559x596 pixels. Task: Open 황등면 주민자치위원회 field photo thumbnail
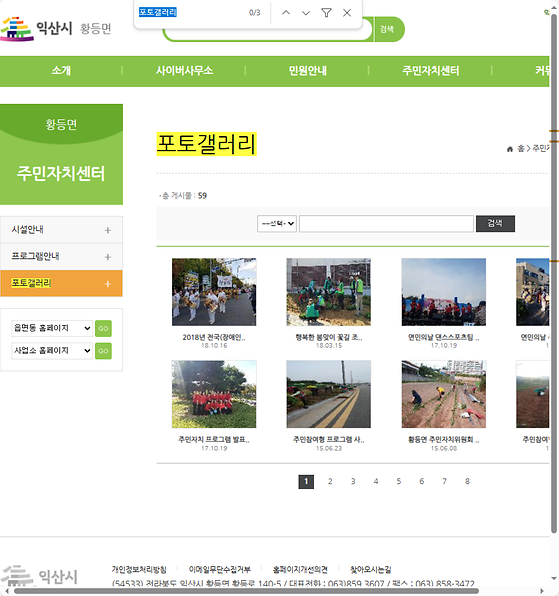pos(444,394)
